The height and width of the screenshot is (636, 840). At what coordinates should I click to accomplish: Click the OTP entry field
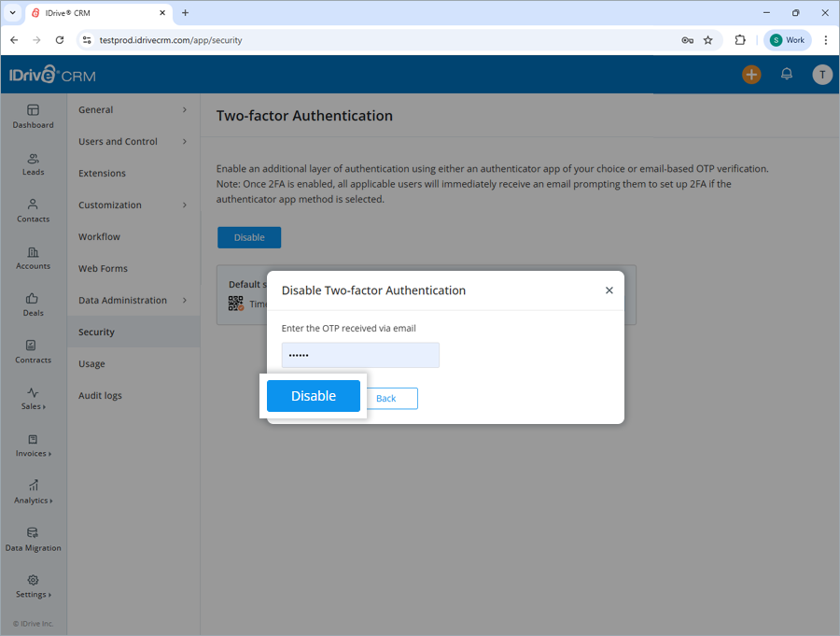point(360,355)
